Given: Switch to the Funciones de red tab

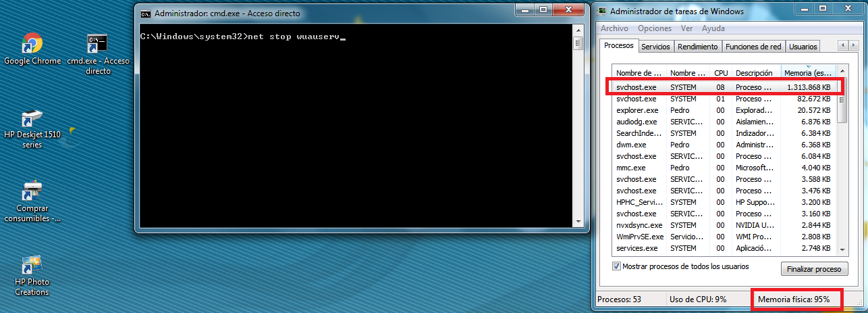Looking at the screenshot, I should click(x=753, y=47).
